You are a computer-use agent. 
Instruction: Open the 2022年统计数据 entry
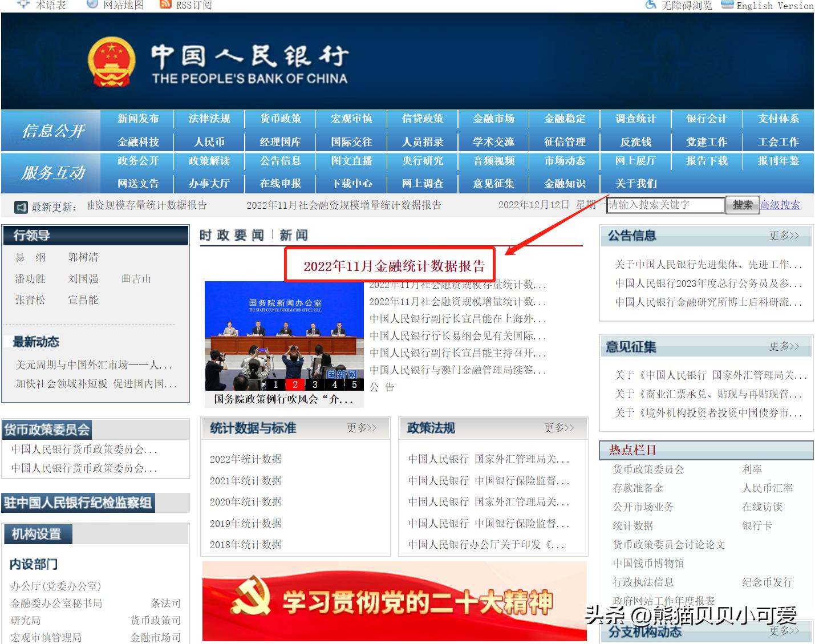[x=245, y=459]
